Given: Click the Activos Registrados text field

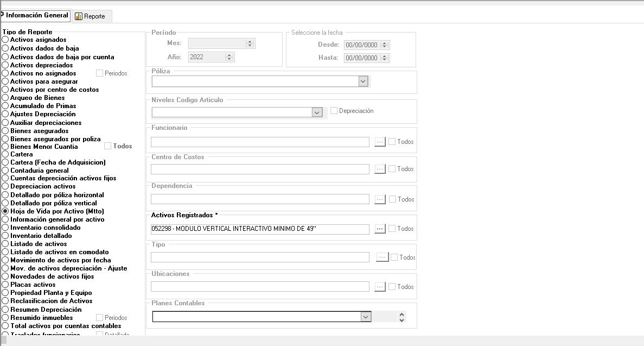Looking at the screenshot, I should click(x=259, y=229).
